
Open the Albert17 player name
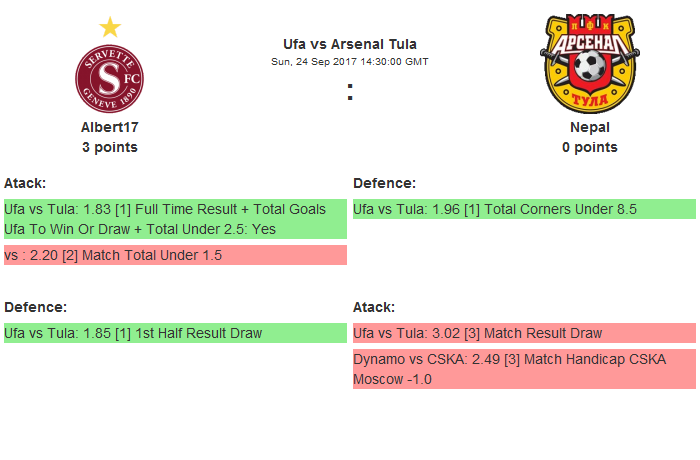tap(110, 127)
